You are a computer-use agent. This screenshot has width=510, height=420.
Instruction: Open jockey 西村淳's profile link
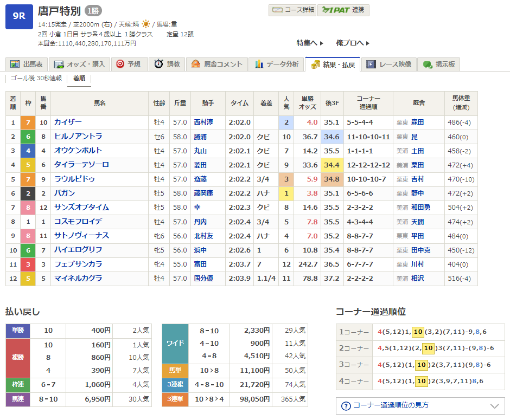204,122
